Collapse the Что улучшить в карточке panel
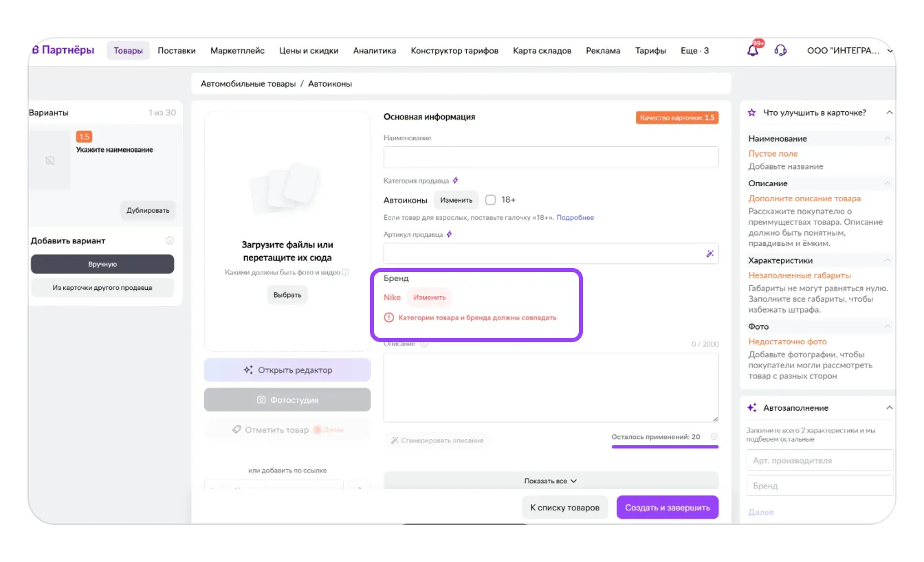This screenshot has width=924, height=562. tap(889, 113)
